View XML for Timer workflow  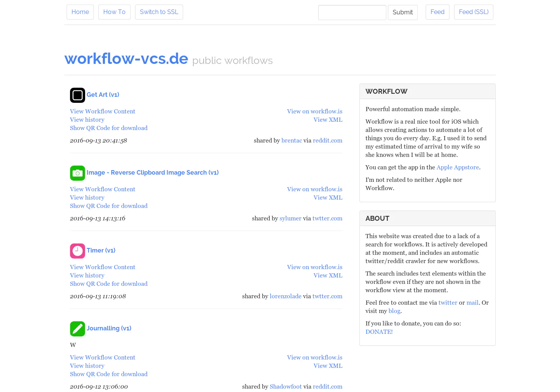pos(328,275)
